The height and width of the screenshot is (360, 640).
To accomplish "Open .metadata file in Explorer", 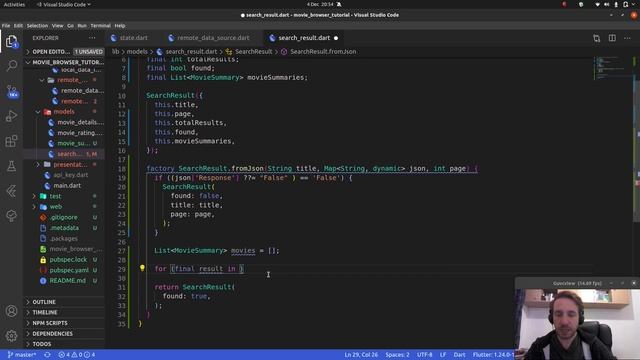I will 64,228.
